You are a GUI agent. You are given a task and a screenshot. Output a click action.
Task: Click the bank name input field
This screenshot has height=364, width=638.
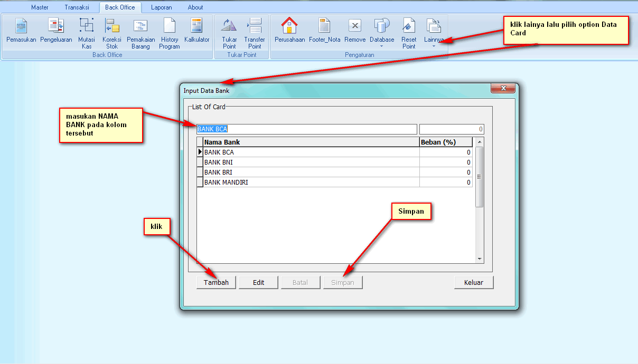click(x=306, y=129)
